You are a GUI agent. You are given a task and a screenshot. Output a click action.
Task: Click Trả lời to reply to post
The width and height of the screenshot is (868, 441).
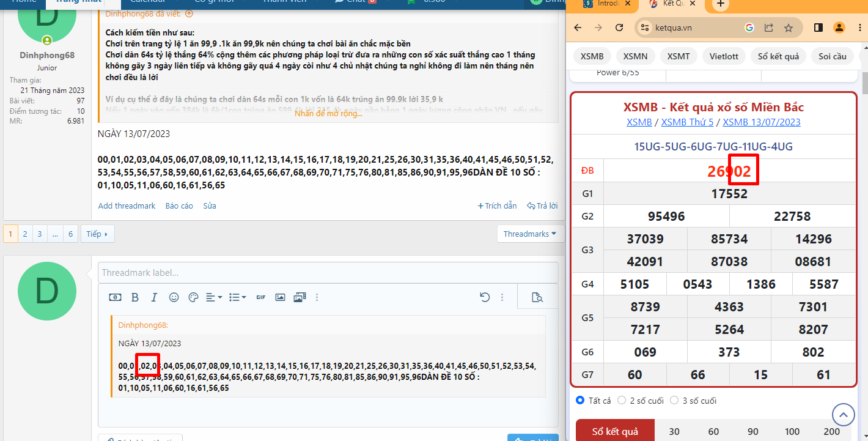pyautogui.click(x=542, y=206)
